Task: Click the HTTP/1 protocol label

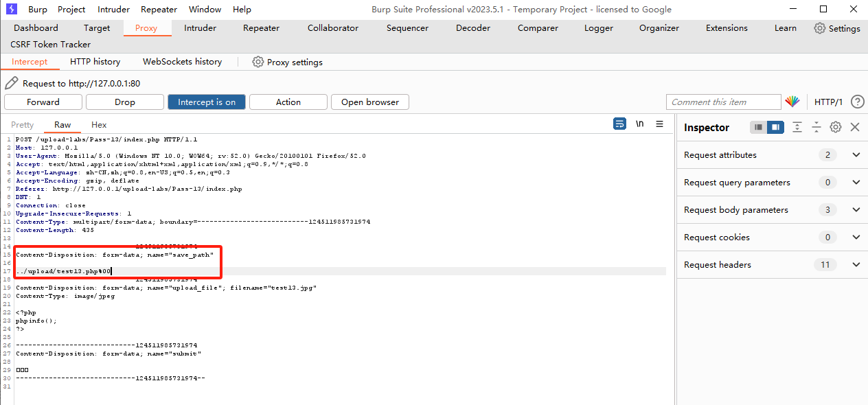Action: pos(828,102)
